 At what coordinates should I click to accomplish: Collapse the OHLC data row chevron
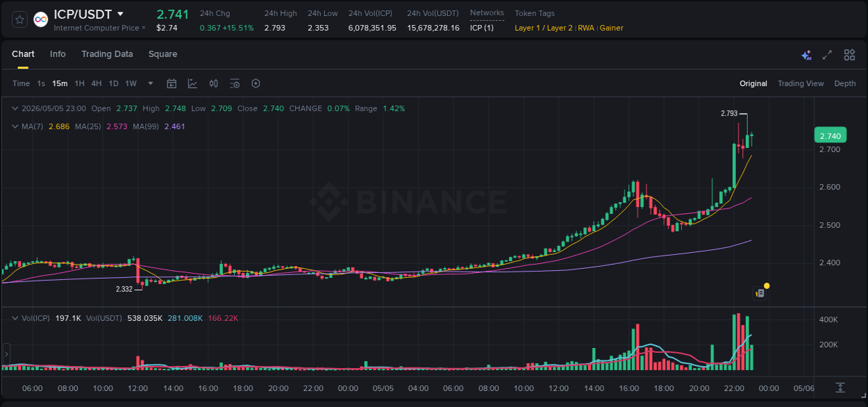click(15, 108)
